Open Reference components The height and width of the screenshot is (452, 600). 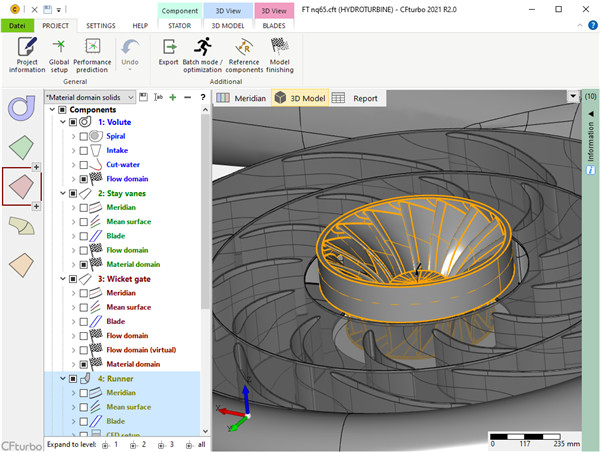click(x=244, y=55)
